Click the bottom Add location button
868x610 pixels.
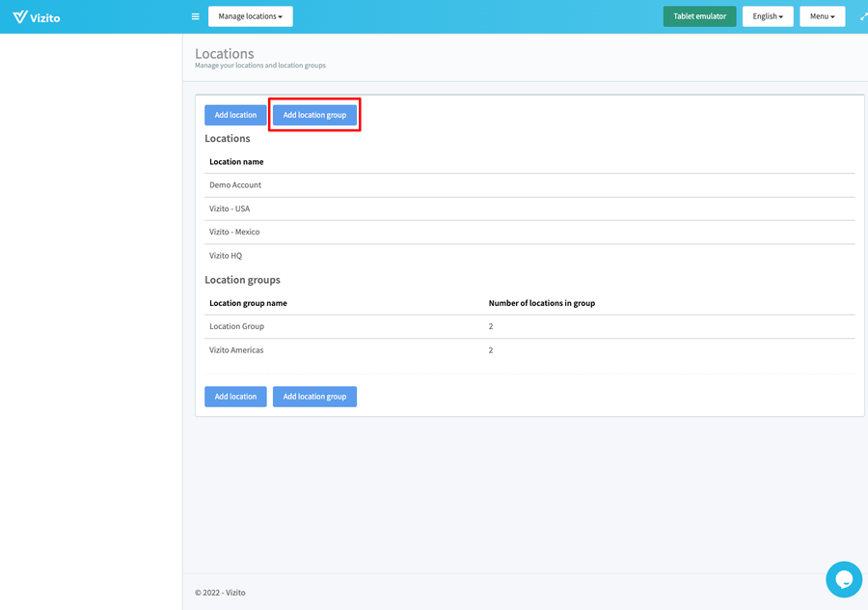tap(235, 396)
